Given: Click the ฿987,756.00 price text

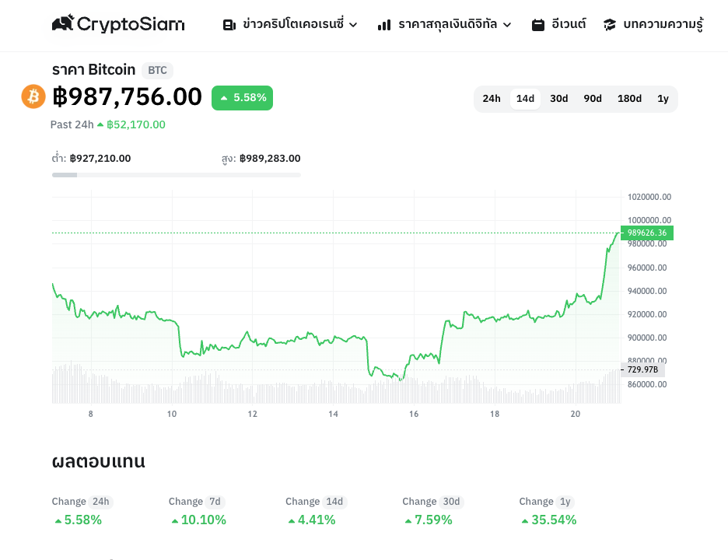Looking at the screenshot, I should 127,96.
